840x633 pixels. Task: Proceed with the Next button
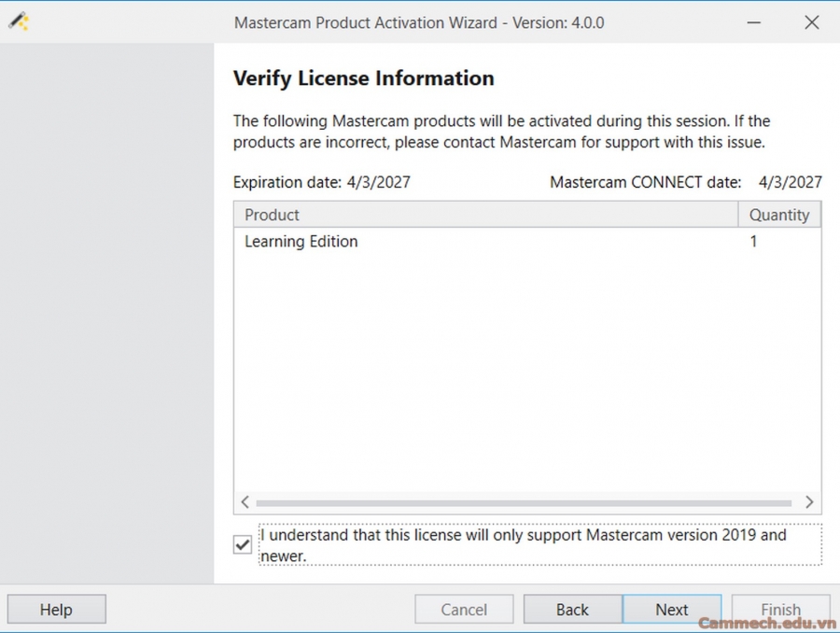point(671,610)
